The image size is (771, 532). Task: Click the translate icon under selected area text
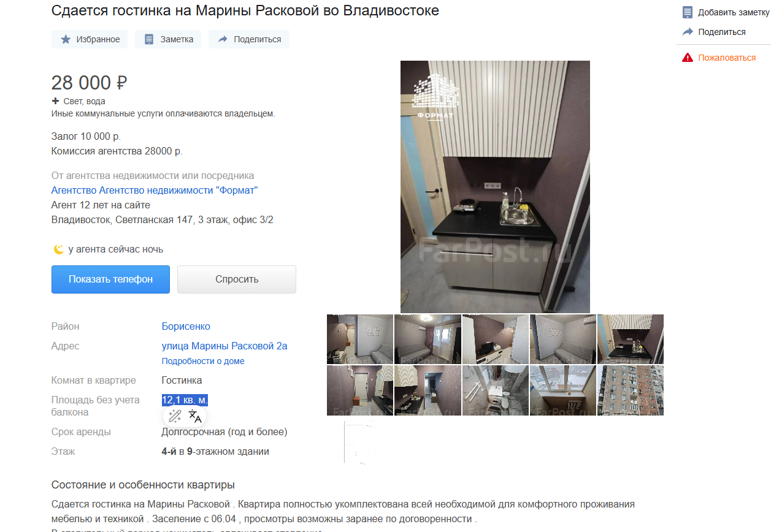click(x=195, y=417)
